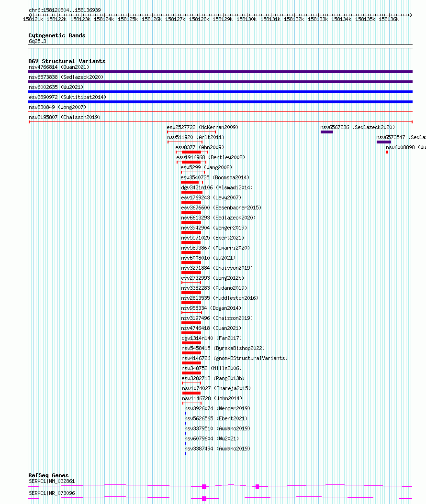
Task: Click the 158133k ruler position label
Action: pos(317,19)
